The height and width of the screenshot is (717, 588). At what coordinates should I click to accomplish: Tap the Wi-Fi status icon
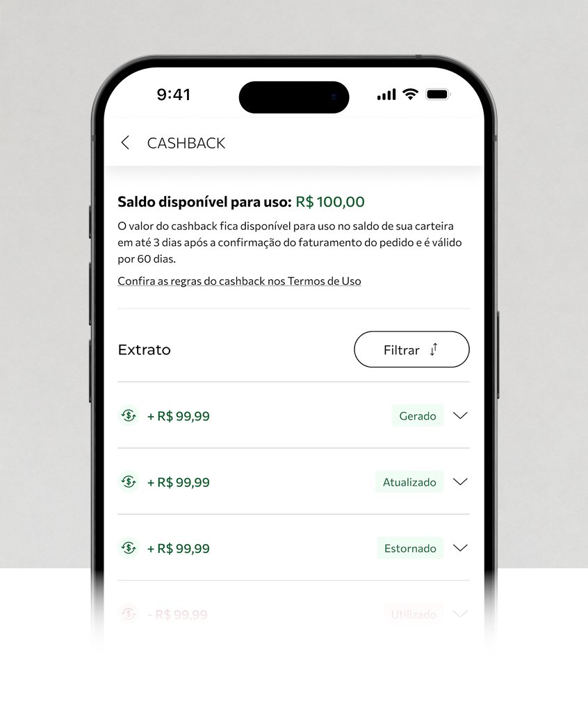coord(411,94)
